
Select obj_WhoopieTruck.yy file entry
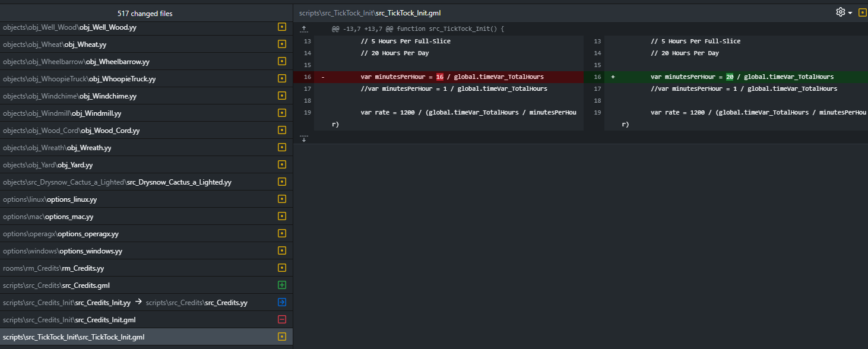[146, 79]
